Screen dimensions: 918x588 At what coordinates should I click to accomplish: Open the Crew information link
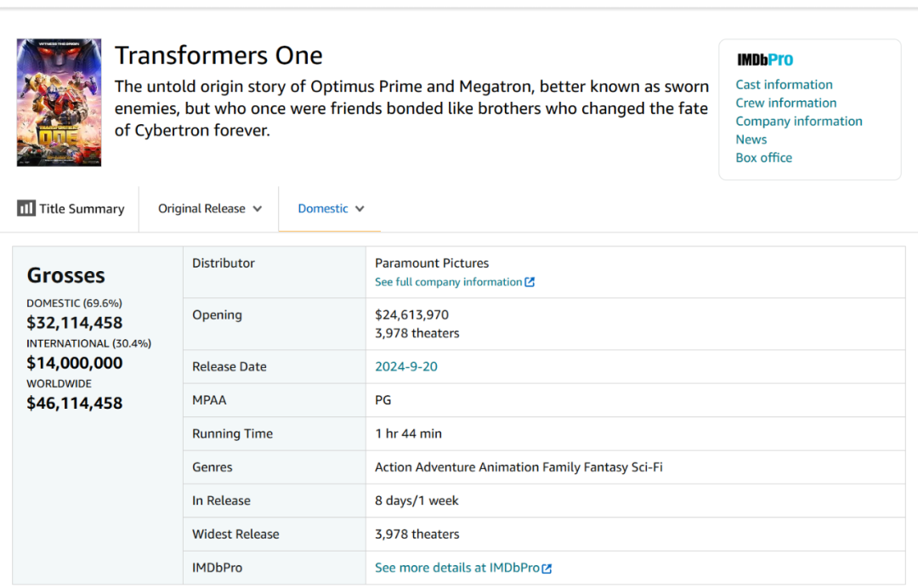pos(785,103)
